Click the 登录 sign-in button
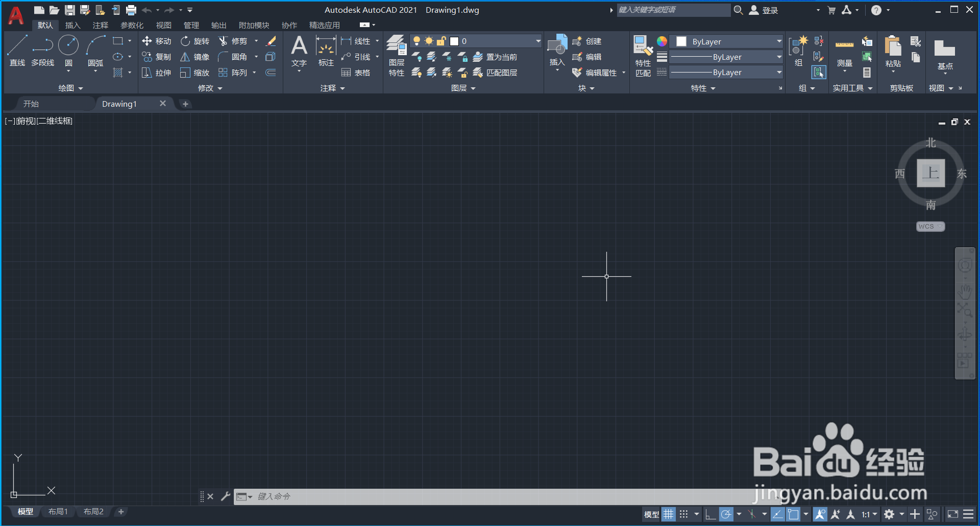Viewport: 980px width, 526px height. [x=764, y=10]
